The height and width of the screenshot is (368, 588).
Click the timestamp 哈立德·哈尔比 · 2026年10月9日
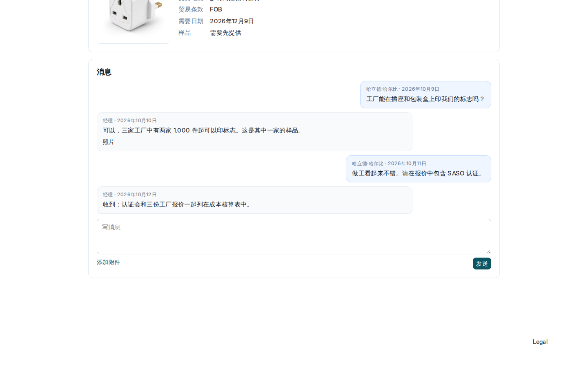(403, 89)
